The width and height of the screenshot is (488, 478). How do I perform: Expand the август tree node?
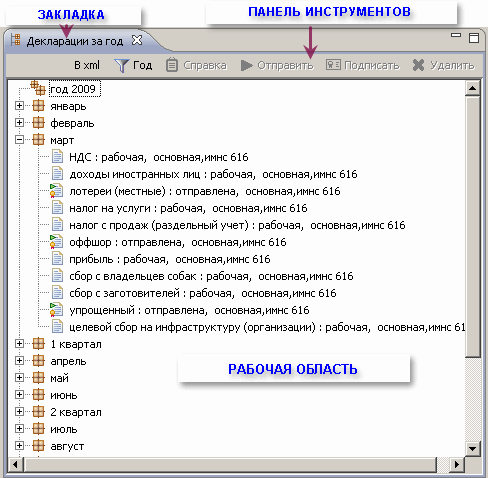(19, 446)
